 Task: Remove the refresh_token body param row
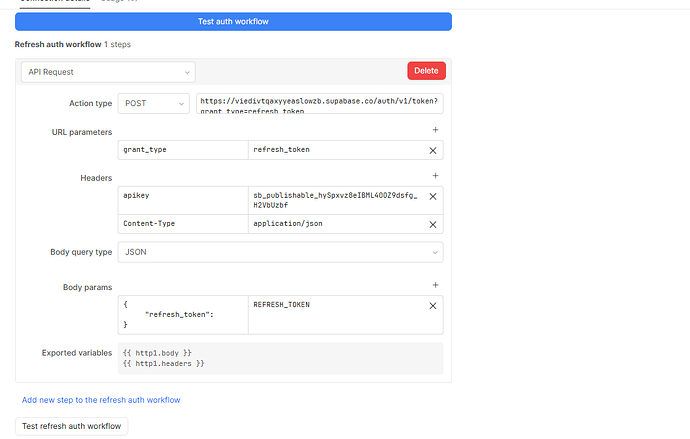point(433,306)
